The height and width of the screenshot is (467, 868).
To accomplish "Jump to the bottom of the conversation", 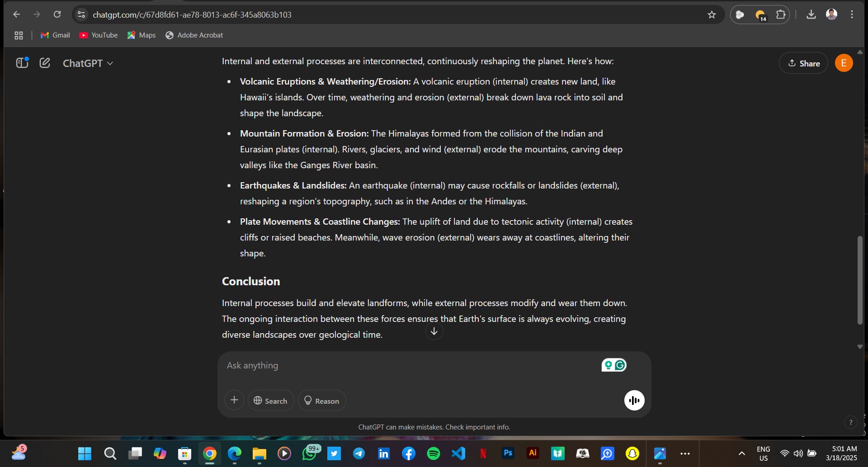I will tap(434, 331).
